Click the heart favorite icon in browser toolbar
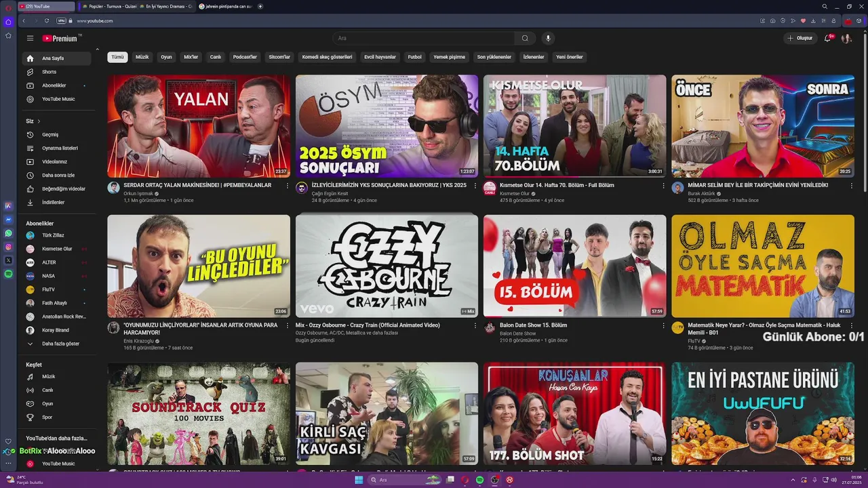This screenshot has height=488, width=868. [x=804, y=21]
